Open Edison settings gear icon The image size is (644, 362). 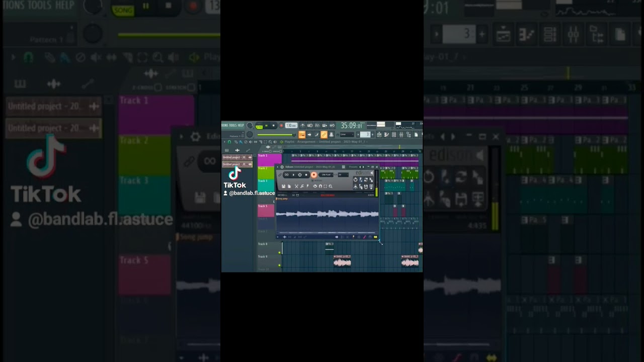[x=282, y=167]
